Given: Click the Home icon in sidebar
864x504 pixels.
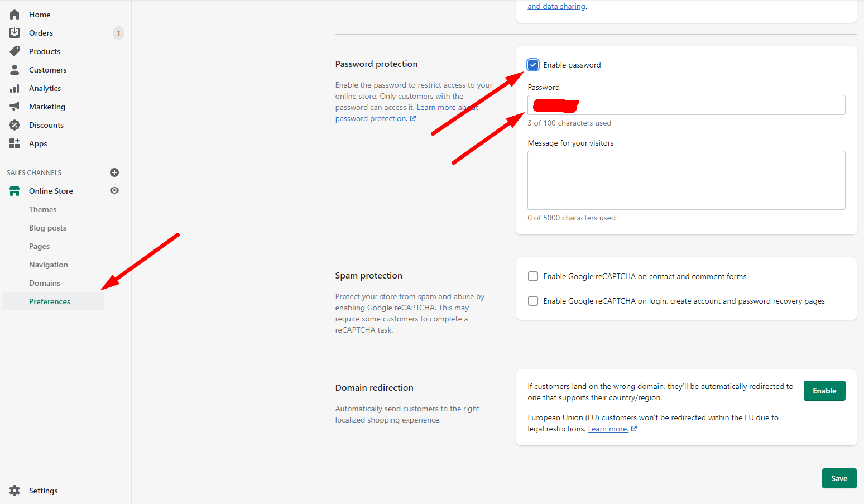Looking at the screenshot, I should 15,15.
